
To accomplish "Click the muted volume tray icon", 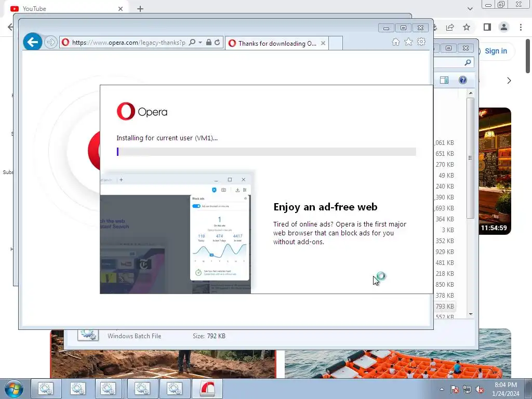I will click(480, 389).
